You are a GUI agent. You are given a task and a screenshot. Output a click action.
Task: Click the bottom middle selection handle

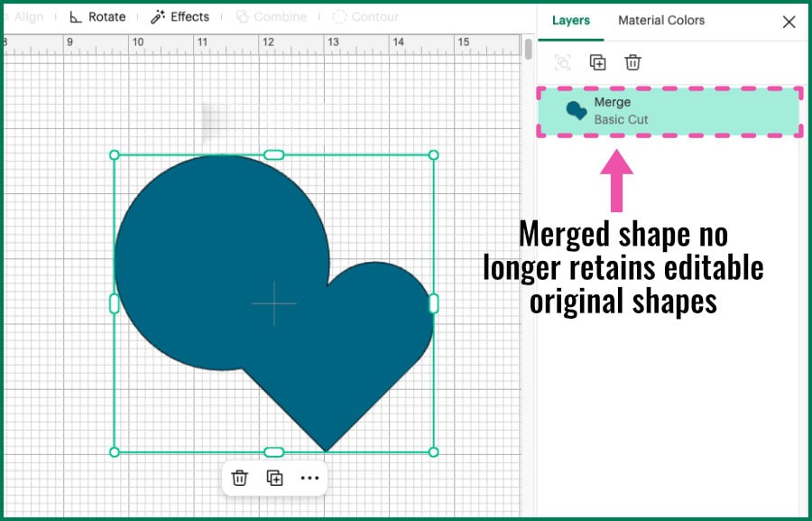point(274,452)
